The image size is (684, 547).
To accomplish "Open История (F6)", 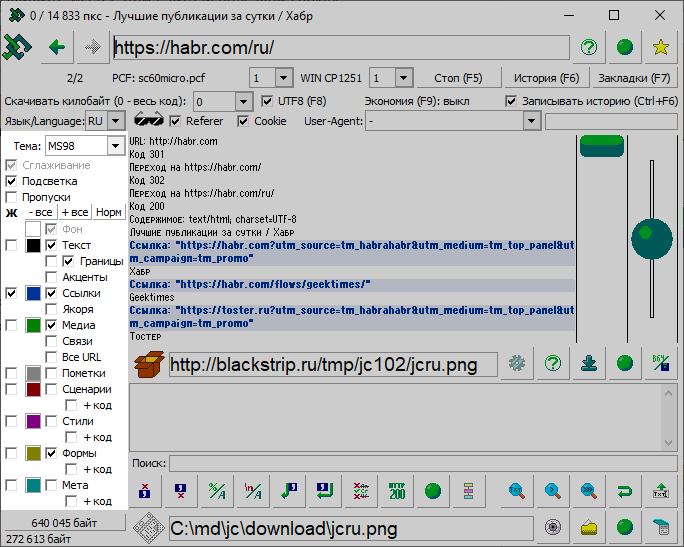I will (x=546, y=78).
